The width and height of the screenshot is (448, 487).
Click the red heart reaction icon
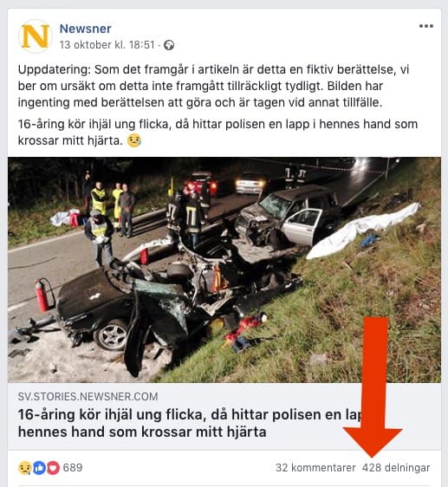pyautogui.click(x=53, y=468)
